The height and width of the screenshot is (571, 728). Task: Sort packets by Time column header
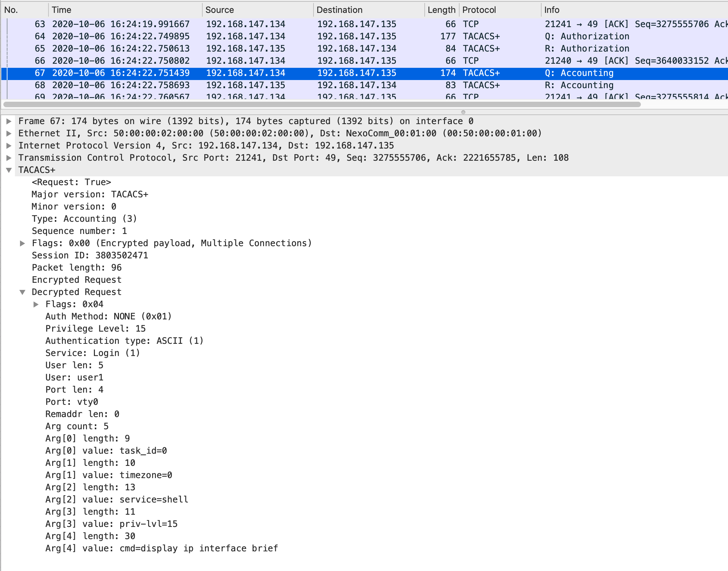pos(62,10)
